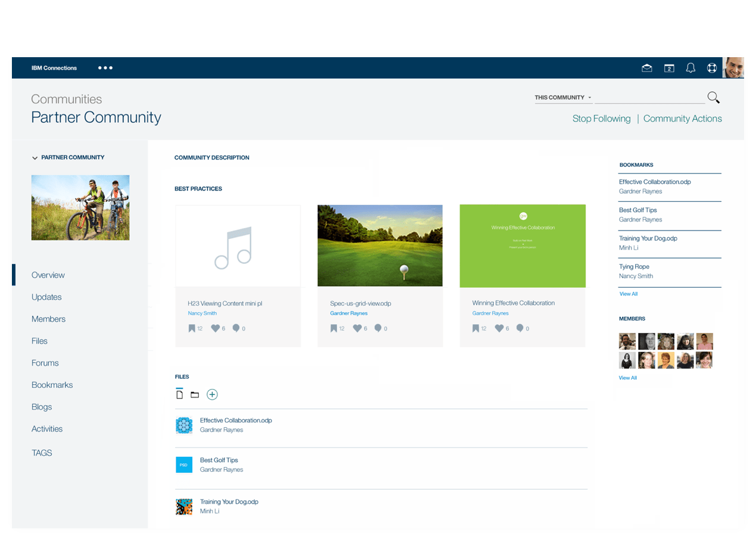Image resolution: width=756 pixels, height=548 pixels.
Task: Open Community Actions
Action: pyautogui.click(x=682, y=119)
